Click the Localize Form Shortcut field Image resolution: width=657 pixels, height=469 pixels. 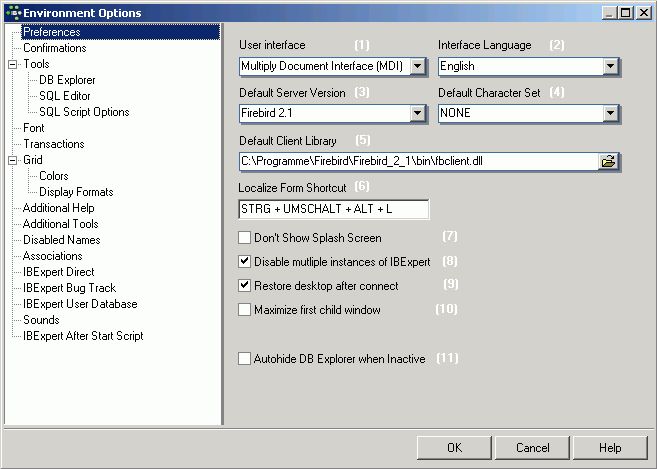333,209
